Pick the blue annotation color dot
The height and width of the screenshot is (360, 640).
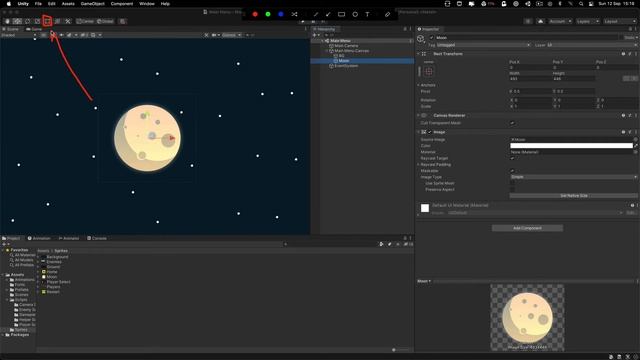[x=281, y=14]
